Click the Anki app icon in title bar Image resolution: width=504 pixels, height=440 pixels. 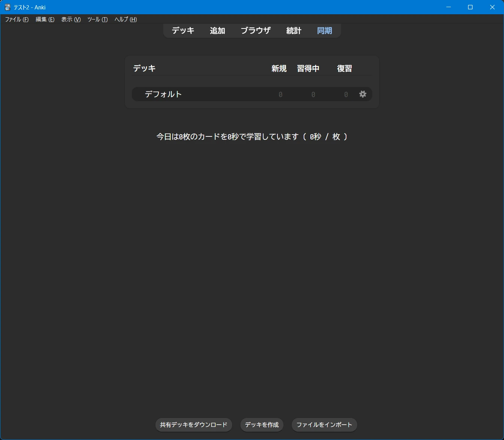tap(7, 7)
